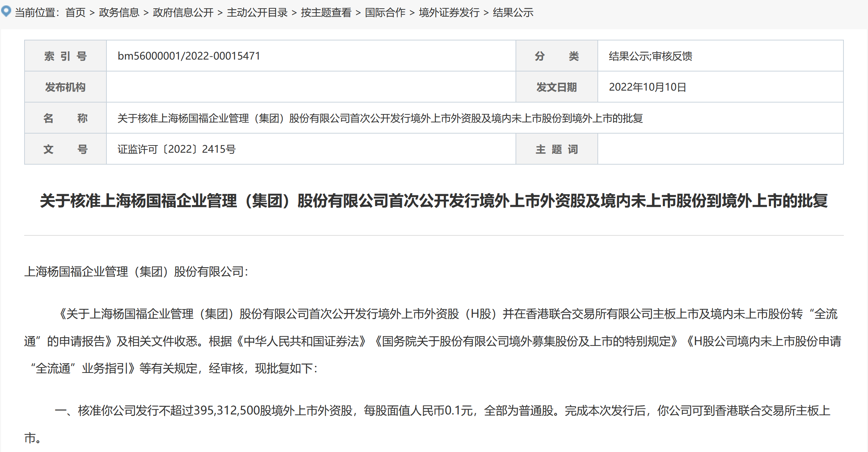Click the 文号 label cell
This screenshot has height=452, width=868.
coord(65,149)
